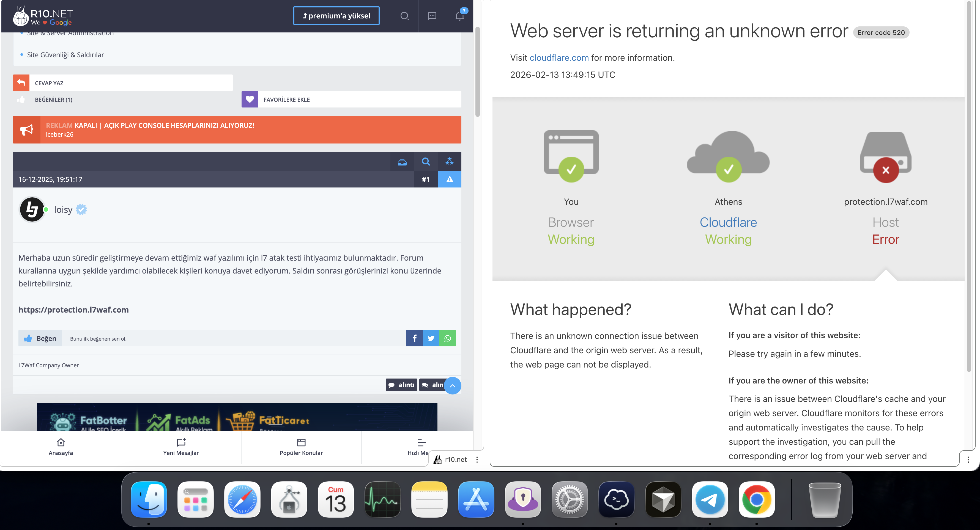Open Telegram from the dock

(x=710, y=499)
